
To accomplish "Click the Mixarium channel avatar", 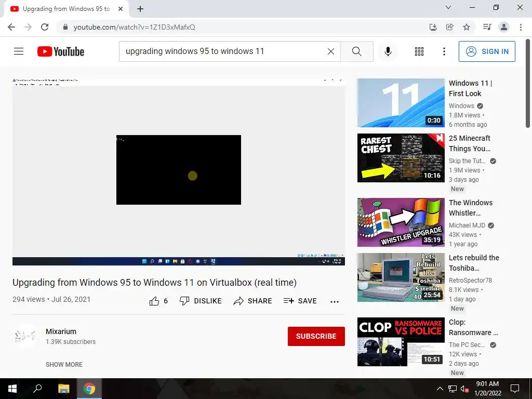I will point(25,336).
